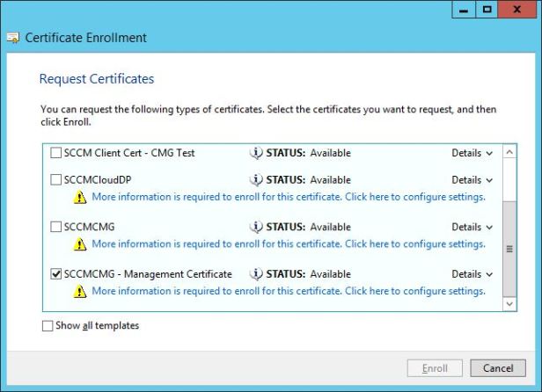This screenshot has width=542, height=392.
Task: Select SCCMCMG - Management Certificate template name
Action: pyautogui.click(x=148, y=274)
